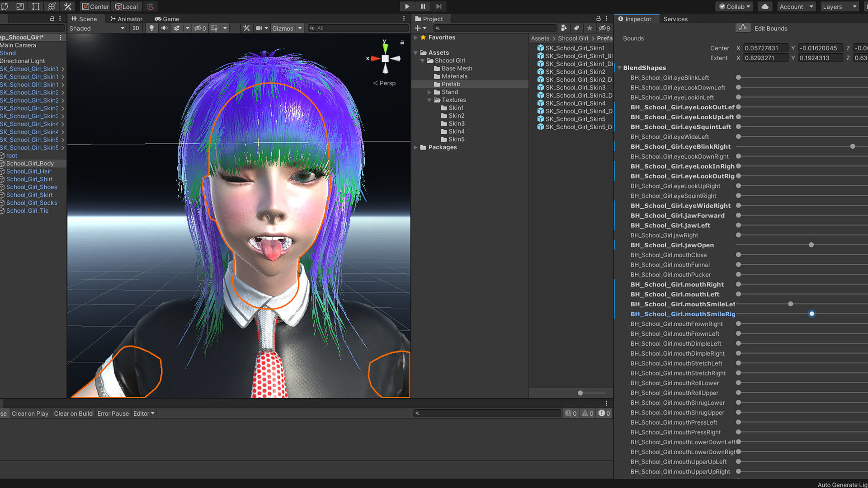Collapse the BlendShapes section

[x=619, y=68]
